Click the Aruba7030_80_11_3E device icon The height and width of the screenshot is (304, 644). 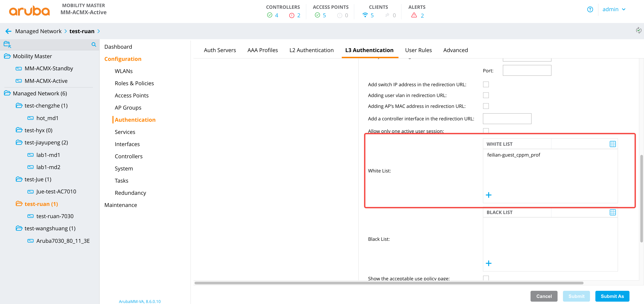pyautogui.click(x=31, y=241)
